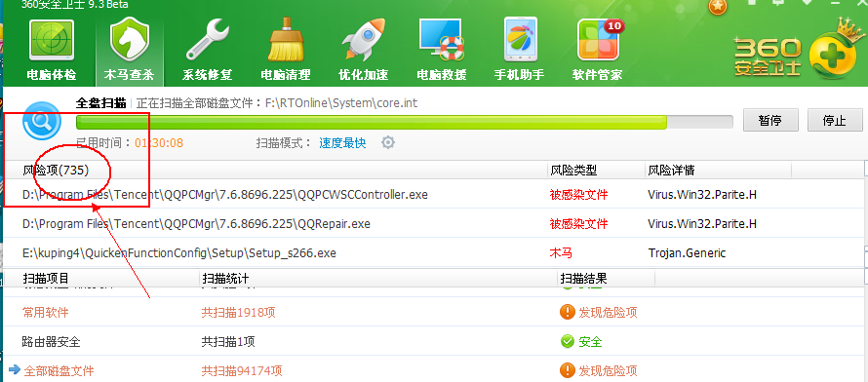Click 发现危险项 in the 全部磁盘文件 row
Image resolution: width=868 pixels, height=382 pixels.
pos(608,370)
